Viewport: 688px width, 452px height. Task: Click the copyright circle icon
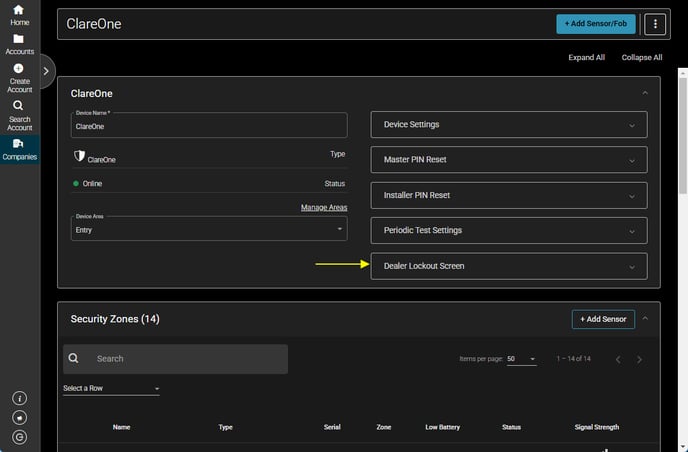[x=19, y=437]
